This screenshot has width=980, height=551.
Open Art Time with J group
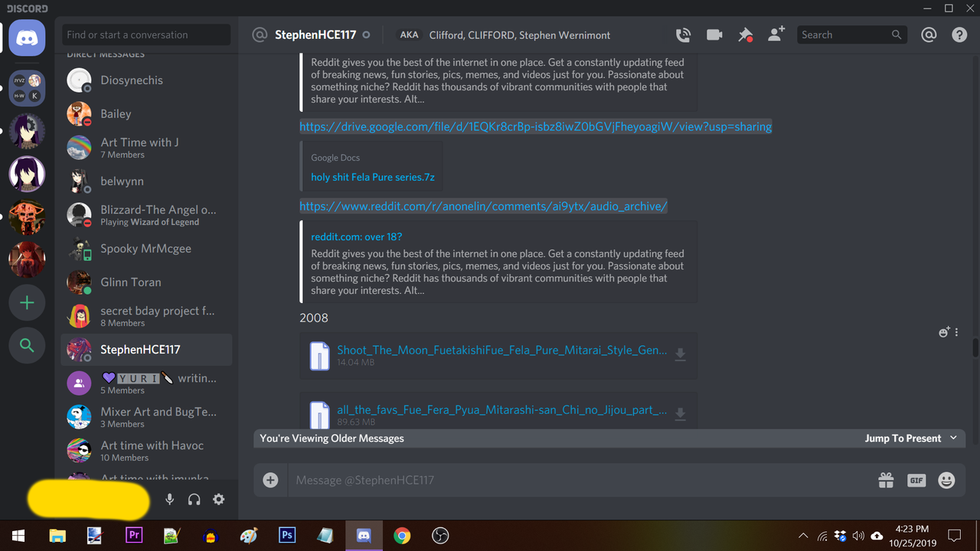click(146, 148)
